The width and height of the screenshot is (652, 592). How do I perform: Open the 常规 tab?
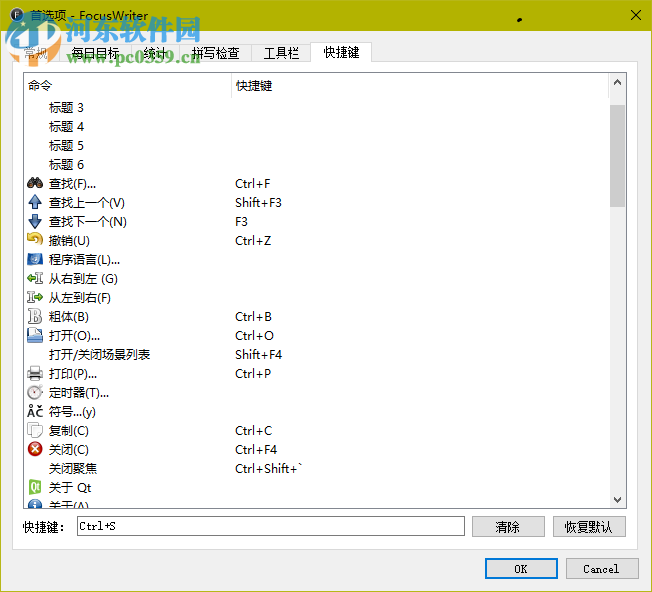tap(36, 53)
